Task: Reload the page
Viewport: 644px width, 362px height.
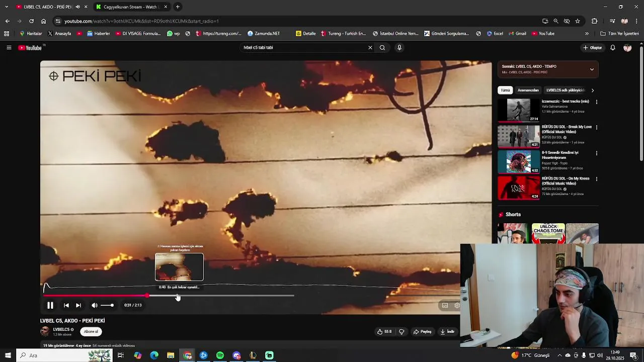Action: (31, 21)
